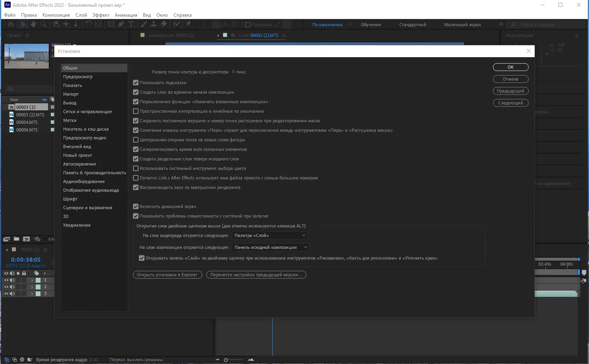589x364 pixels.
Task: Toggle 'Синхронизировать время всех связанных элементов'
Action: click(136, 149)
